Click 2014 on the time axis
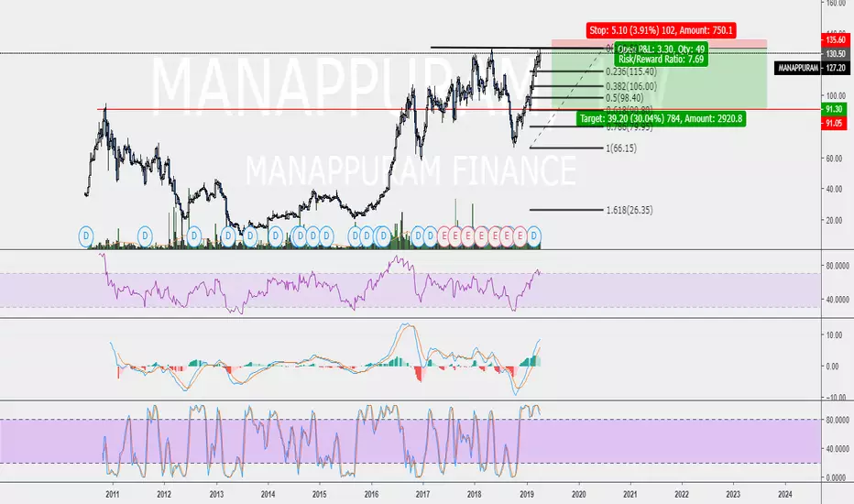The image size is (854, 504). point(268,494)
